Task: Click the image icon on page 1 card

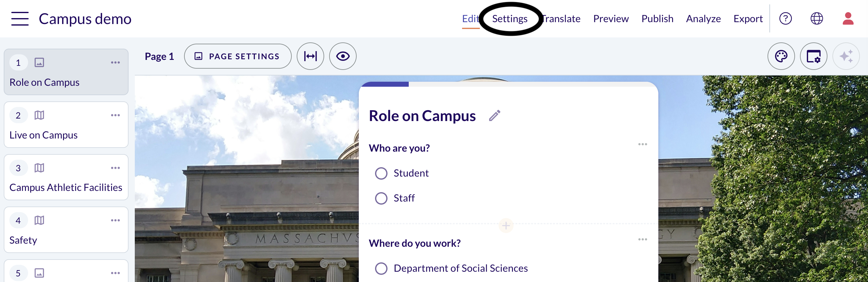Action: click(x=39, y=63)
